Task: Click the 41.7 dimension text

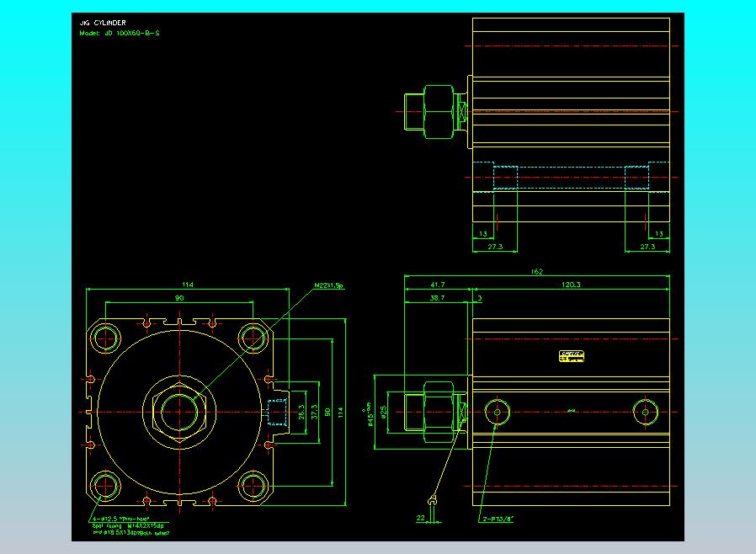Action: (437, 285)
